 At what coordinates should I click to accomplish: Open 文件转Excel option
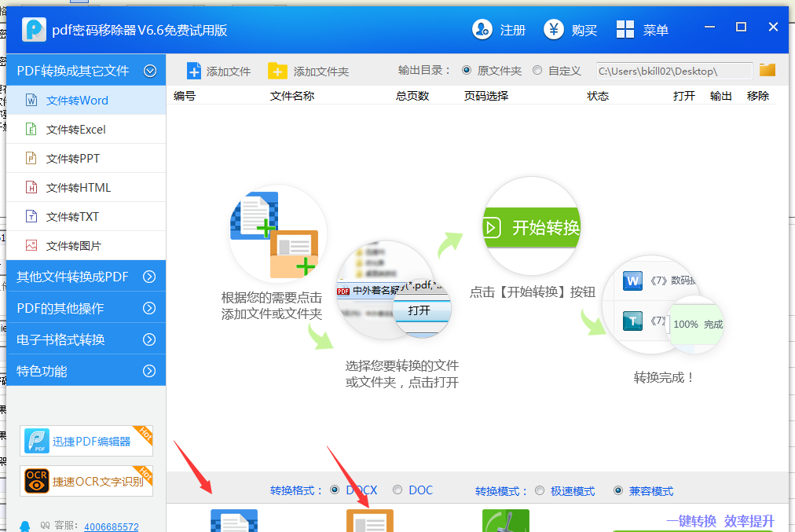(86, 130)
